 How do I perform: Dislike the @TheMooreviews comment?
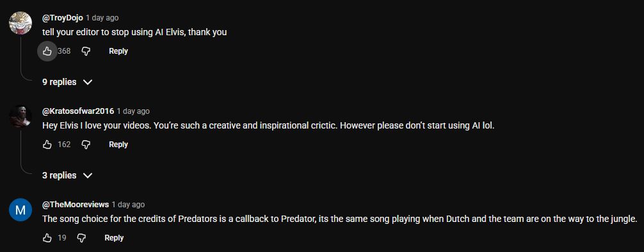click(82, 238)
